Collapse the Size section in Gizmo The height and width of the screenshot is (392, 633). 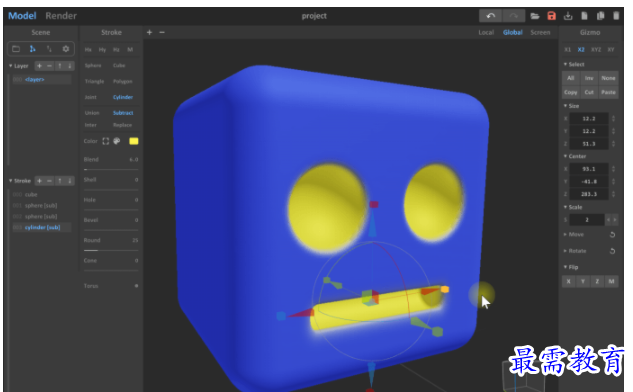[565, 106]
